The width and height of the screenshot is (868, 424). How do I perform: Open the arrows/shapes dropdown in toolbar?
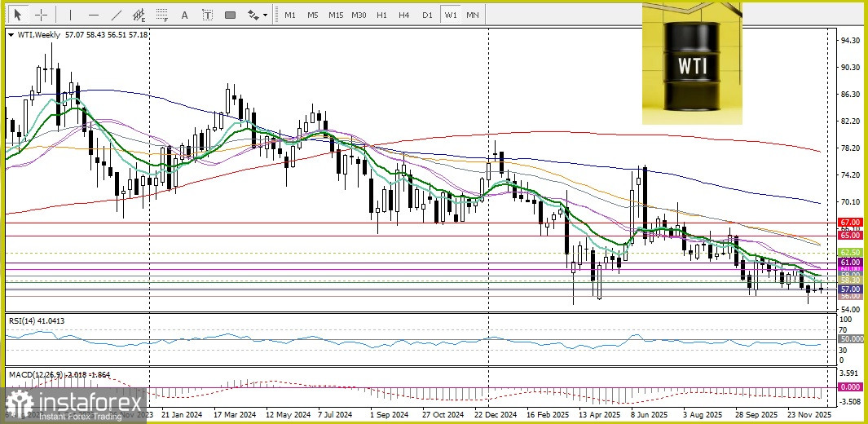click(x=257, y=15)
